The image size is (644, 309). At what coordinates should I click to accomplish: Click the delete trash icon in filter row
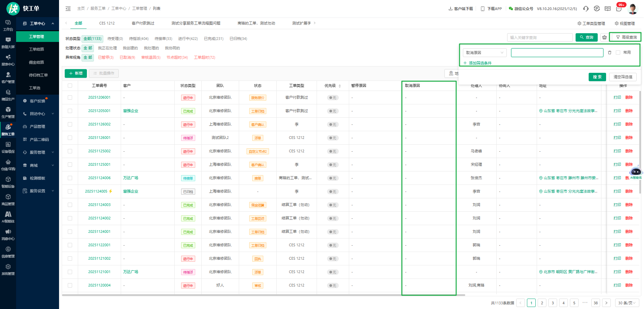(x=609, y=53)
